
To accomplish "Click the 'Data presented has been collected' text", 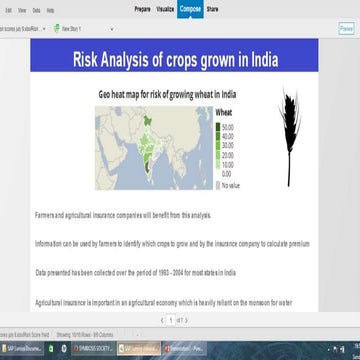I will [136, 273].
